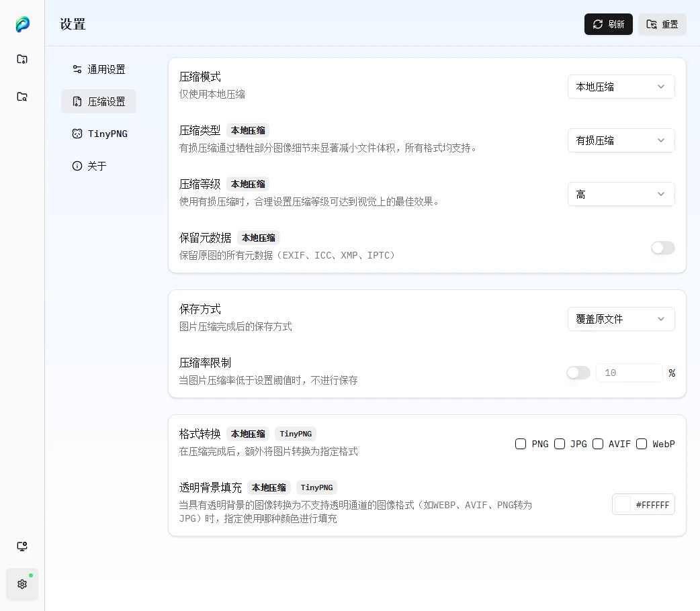
Task: Open the 保存方式 dropdown
Action: tap(621, 319)
